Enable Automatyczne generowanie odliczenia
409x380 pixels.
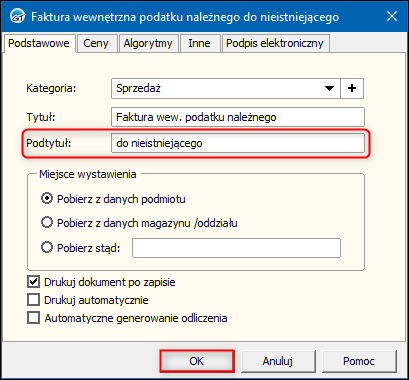33,318
